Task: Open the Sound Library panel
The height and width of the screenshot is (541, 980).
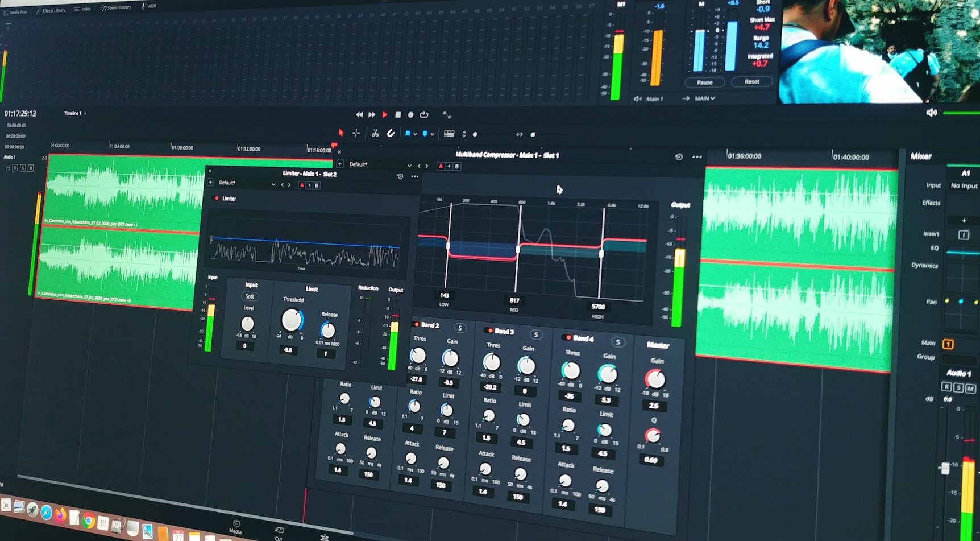Action: [115, 7]
